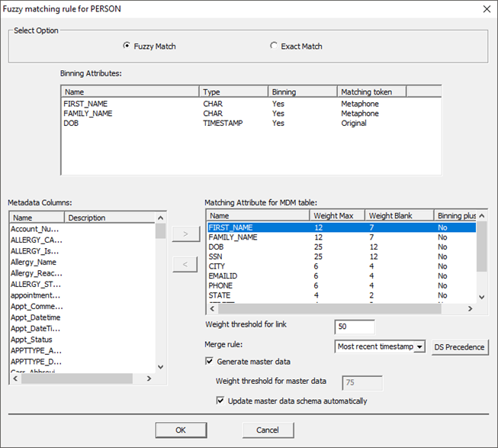Image resolution: width=498 pixels, height=448 pixels.
Task: Select the SSN matching attribute row
Action: [342, 256]
